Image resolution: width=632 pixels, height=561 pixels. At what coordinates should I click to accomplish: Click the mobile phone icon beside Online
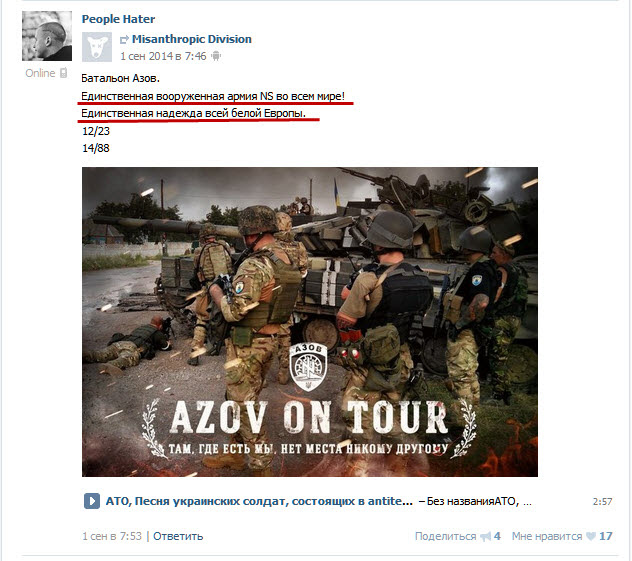click(x=63, y=73)
